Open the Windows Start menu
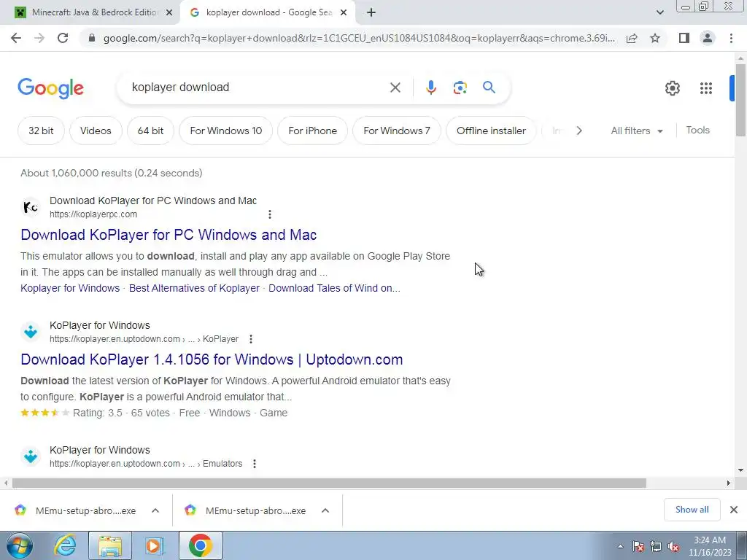The width and height of the screenshot is (747, 560). pos(19,545)
